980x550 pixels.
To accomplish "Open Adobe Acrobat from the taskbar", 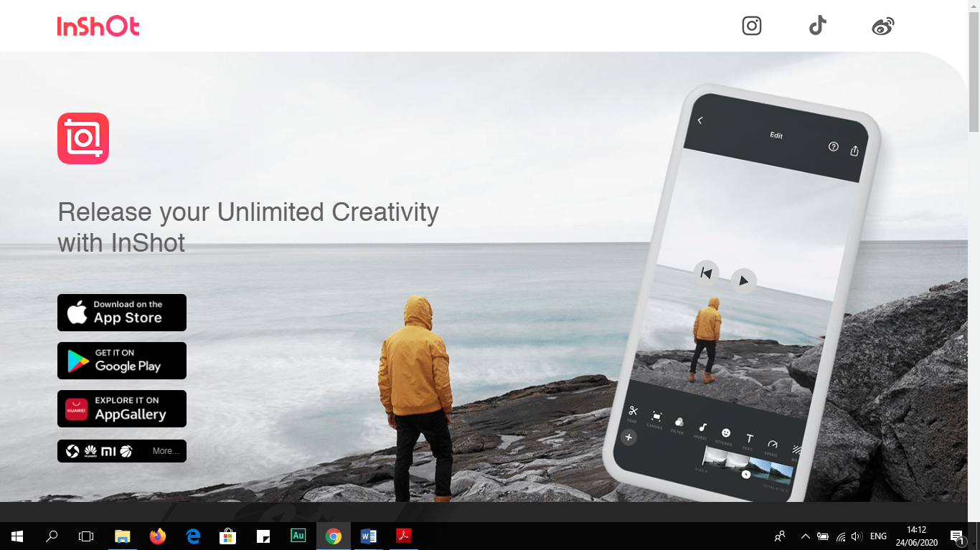I will [404, 536].
